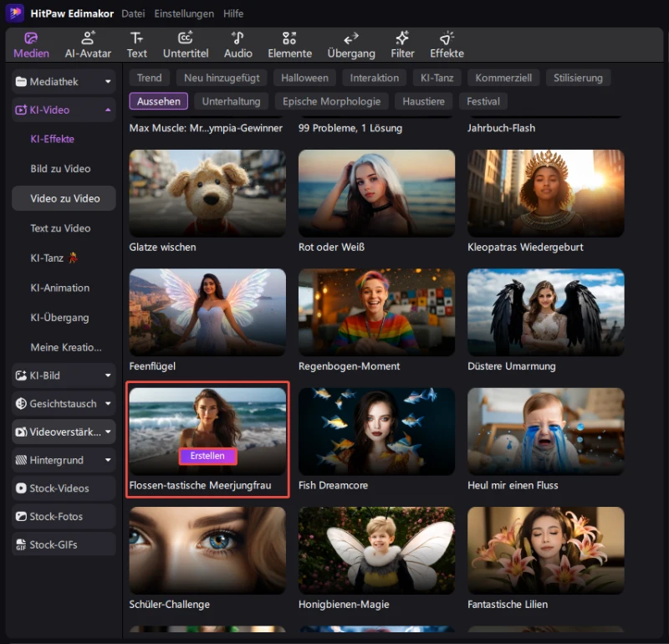Collapse the KI-Video sidebar section
The height and width of the screenshot is (644, 669).
[108, 110]
